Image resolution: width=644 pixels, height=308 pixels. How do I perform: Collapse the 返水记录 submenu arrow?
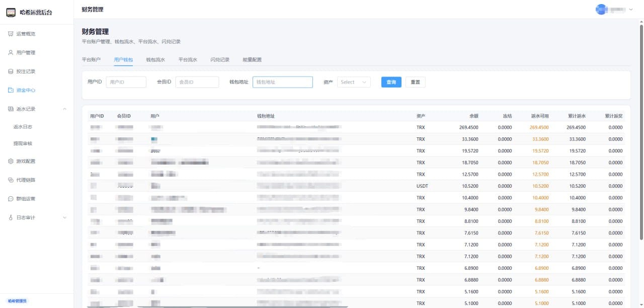coord(64,109)
